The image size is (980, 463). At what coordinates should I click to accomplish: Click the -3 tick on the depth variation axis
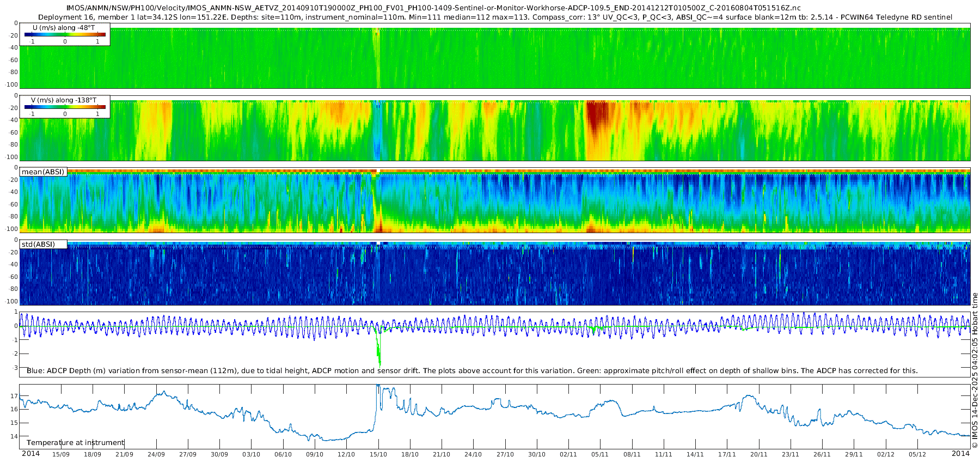15,368
